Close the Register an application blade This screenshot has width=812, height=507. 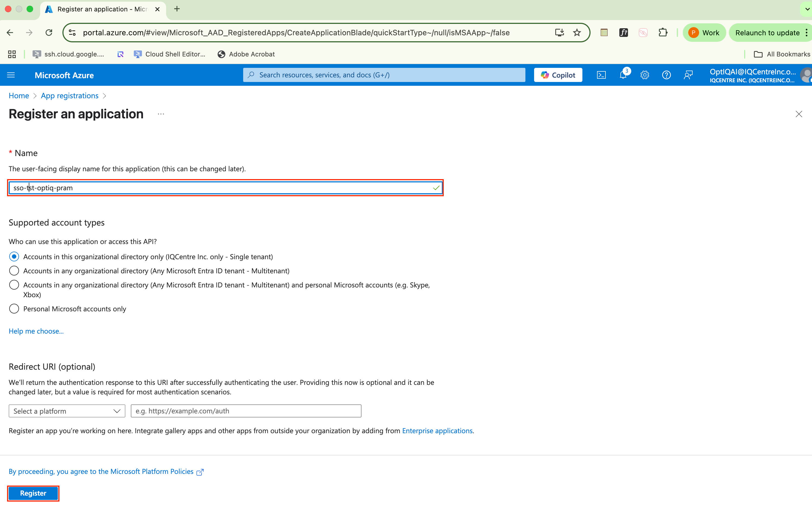point(799,114)
